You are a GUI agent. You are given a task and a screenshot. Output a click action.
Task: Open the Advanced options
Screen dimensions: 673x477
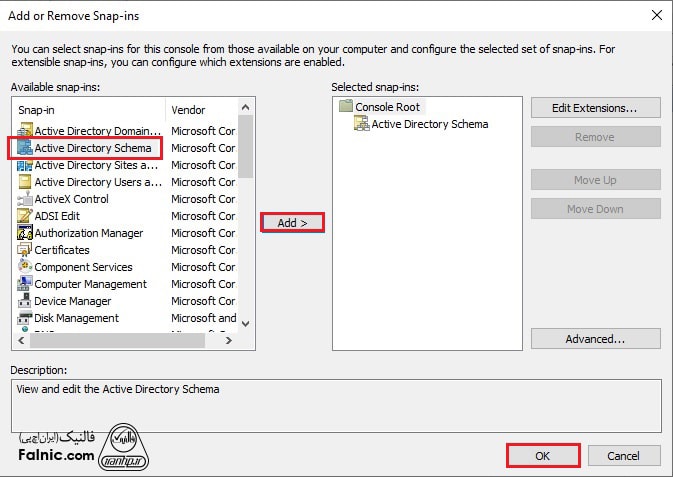point(595,339)
